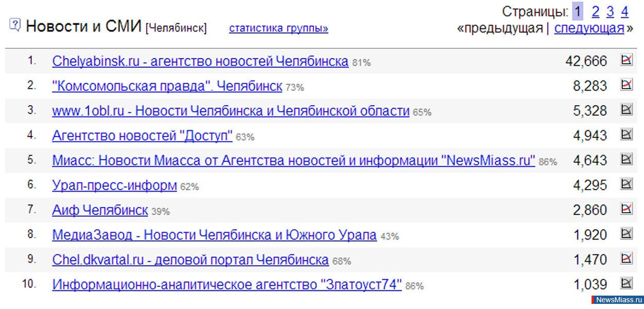
Task: Open the stats icon for Chel.dkvartal.ru
Action: click(626, 259)
